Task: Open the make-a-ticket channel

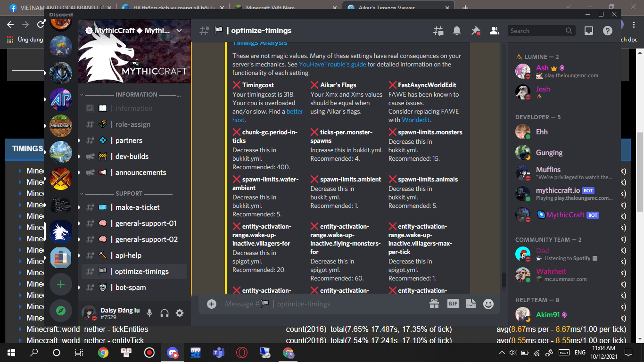Action: point(134,207)
